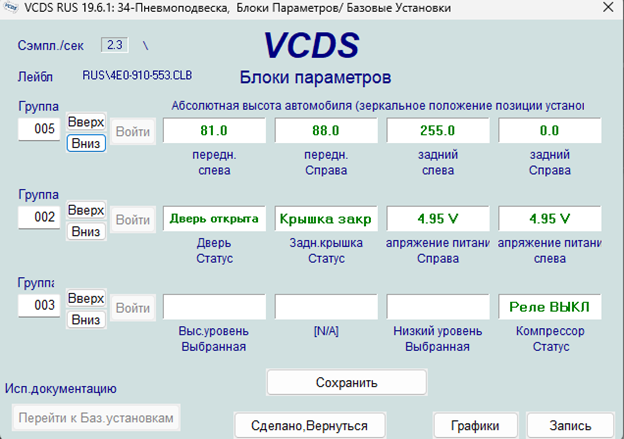The image size is (624, 439).
Task: Select the group 002 number field
Action: click(x=40, y=218)
